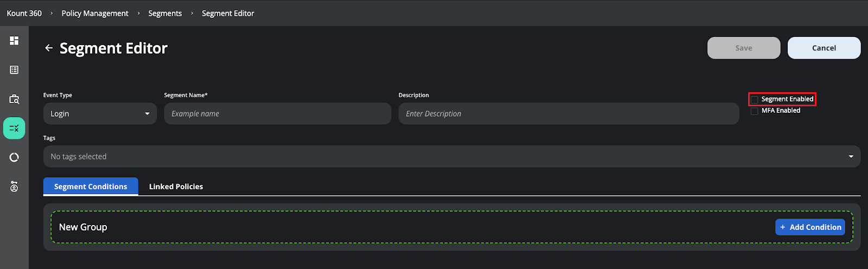Select the active policy management sidebar icon
The image size is (868, 269).
click(14, 129)
